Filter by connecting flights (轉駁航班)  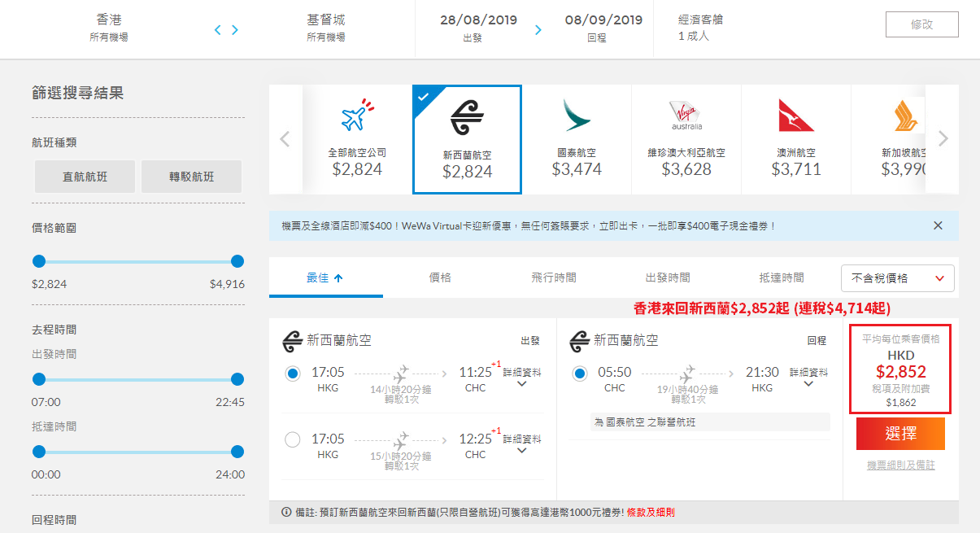192,177
